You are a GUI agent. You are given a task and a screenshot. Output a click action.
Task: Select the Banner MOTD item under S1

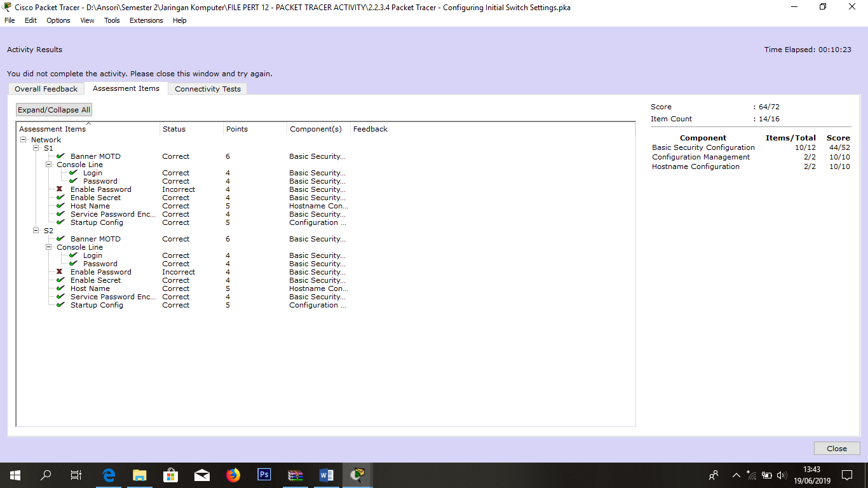tap(95, 156)
